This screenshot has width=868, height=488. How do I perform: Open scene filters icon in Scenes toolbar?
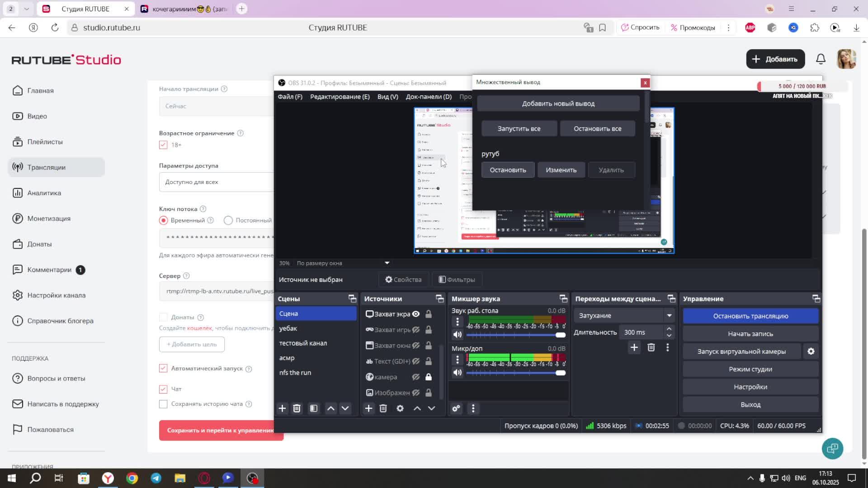313,408
